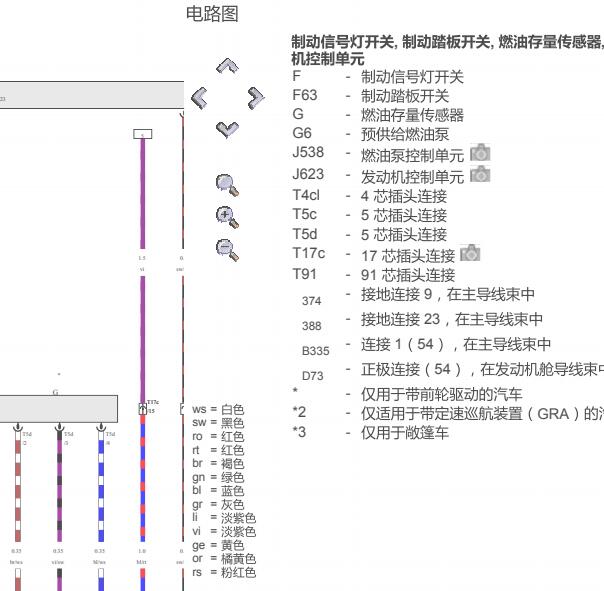Pan diagram left with the left arrow
The height and width of the screenshot is (591, 604).
199,98
